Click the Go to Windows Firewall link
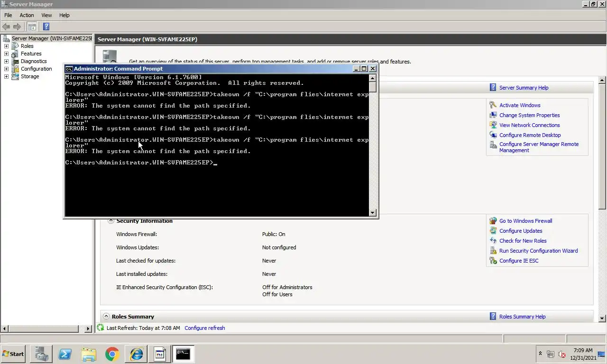Image resolution: width=607 pixels, height=364 pixels. (x=525, y=221)
